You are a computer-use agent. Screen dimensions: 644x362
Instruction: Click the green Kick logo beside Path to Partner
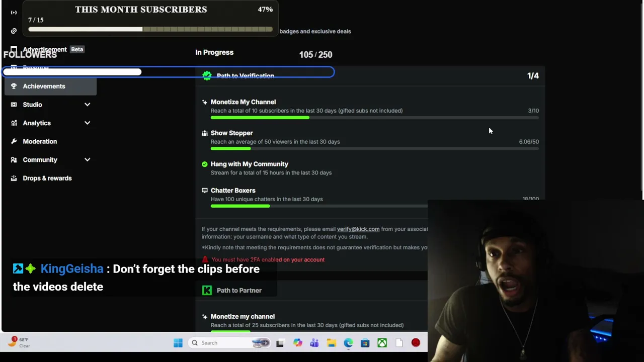[x=207, y=290]
